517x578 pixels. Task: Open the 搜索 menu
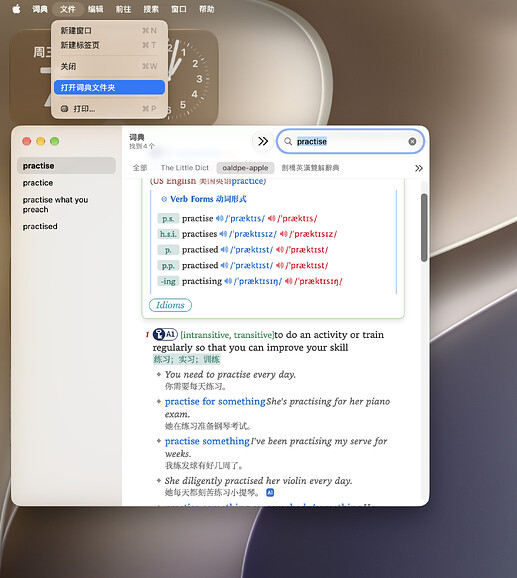[x=151, y=9]
